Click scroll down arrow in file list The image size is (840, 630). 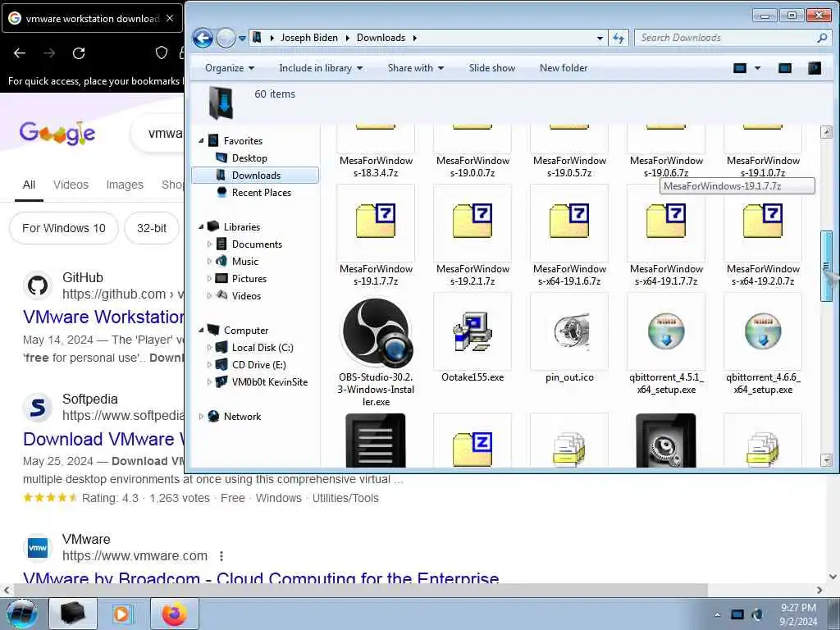[x=826, y=459]
